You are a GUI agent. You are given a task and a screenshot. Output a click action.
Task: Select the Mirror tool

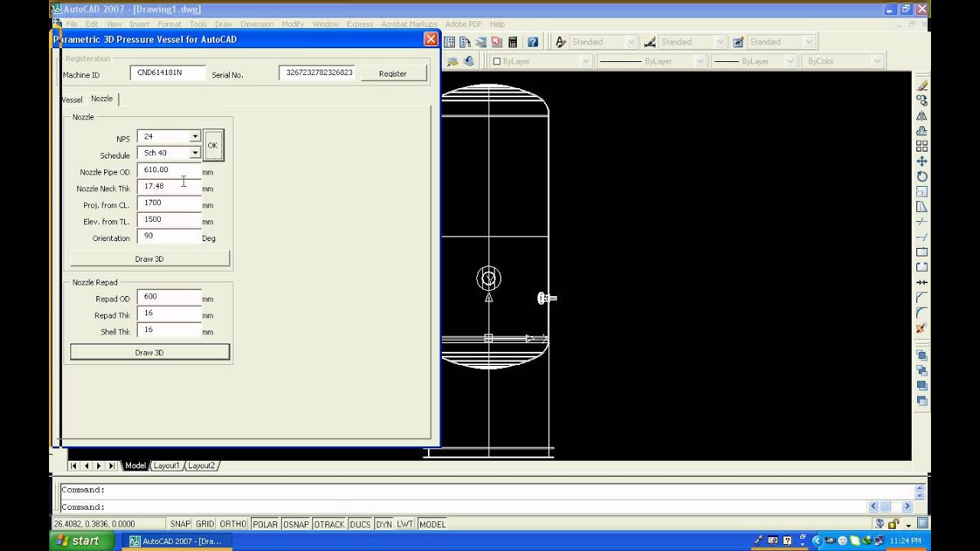point(922,116)
